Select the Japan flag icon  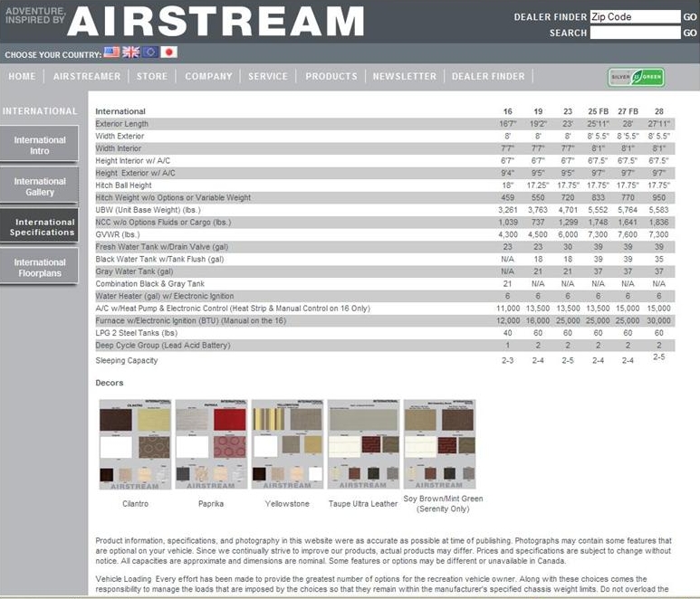click(168, 52)
